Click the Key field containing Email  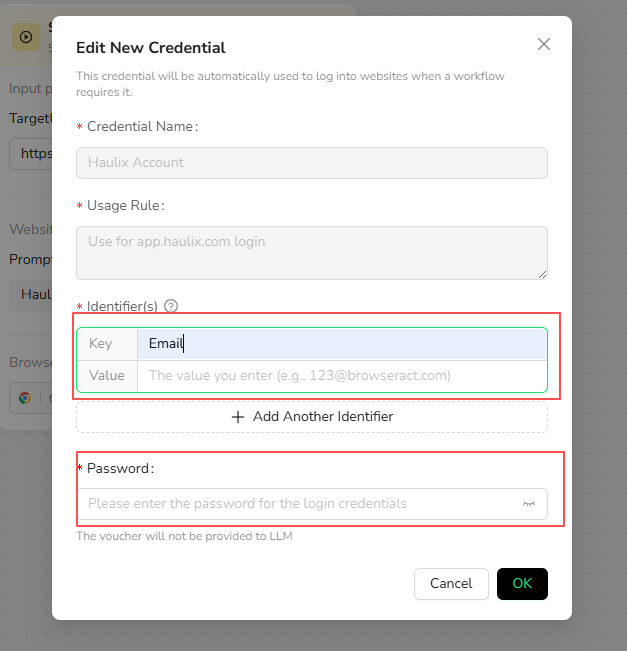[341, 344]
